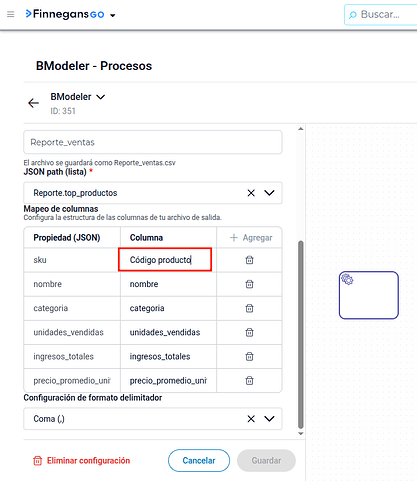Screen dimensions: 417x500
Task: Delete the nombre mapping row
Action: click(249, 284)
